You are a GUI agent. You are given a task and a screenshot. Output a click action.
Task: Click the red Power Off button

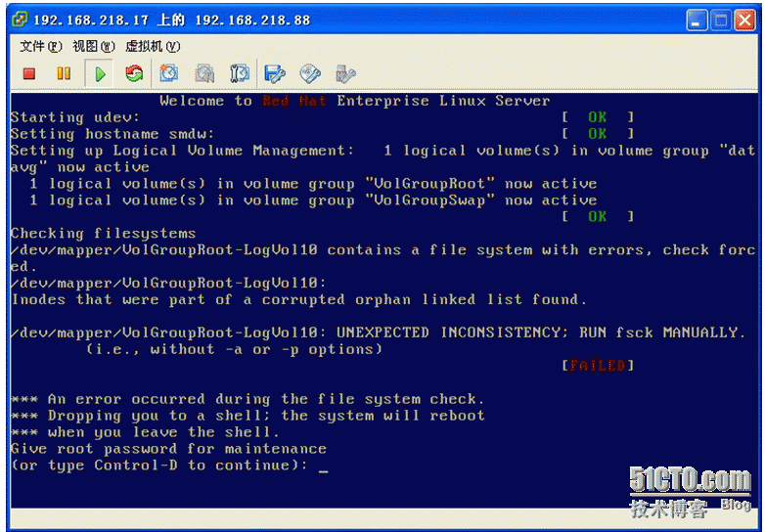click(x=29, y=73)
